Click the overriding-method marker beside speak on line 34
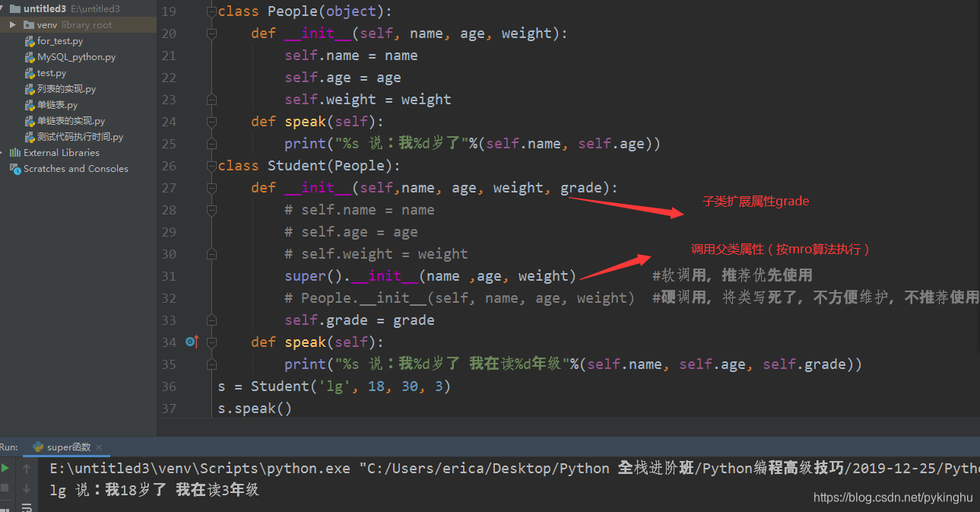 (192, 342)
